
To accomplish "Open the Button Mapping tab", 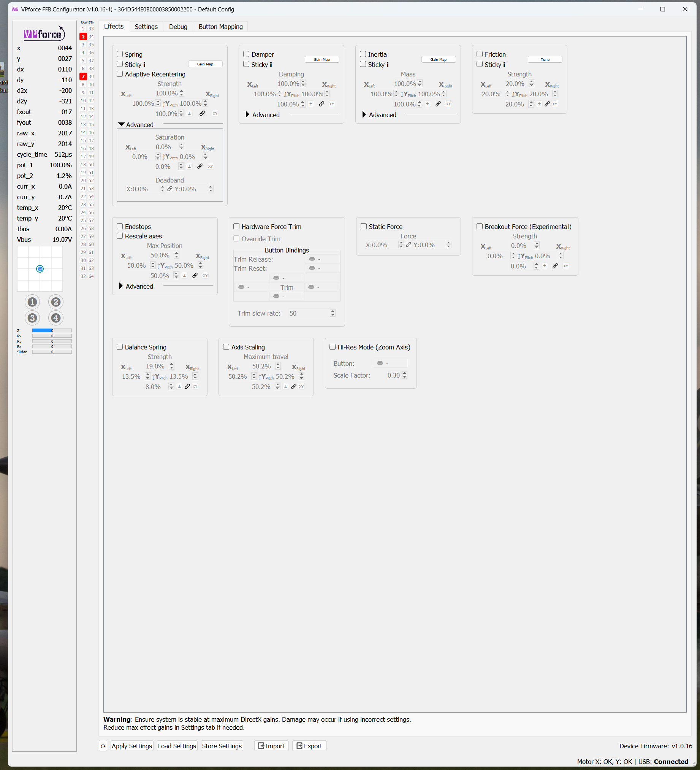I will pyautogui.click(x=220, y=26).
